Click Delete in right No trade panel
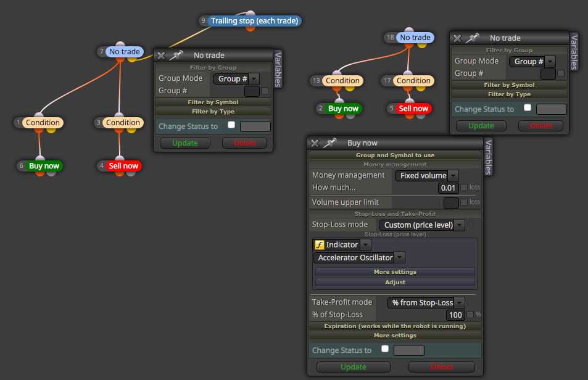588x380 pixels. (x=540, y=126)
